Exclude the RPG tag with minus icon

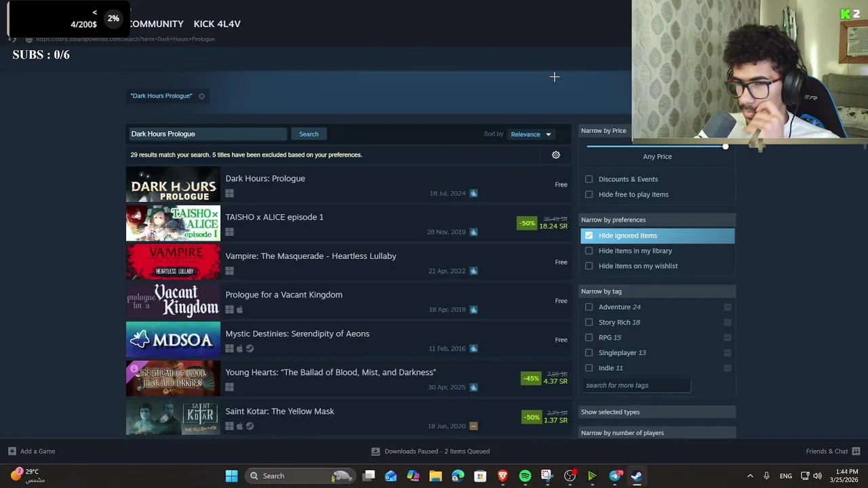[727, 338]
